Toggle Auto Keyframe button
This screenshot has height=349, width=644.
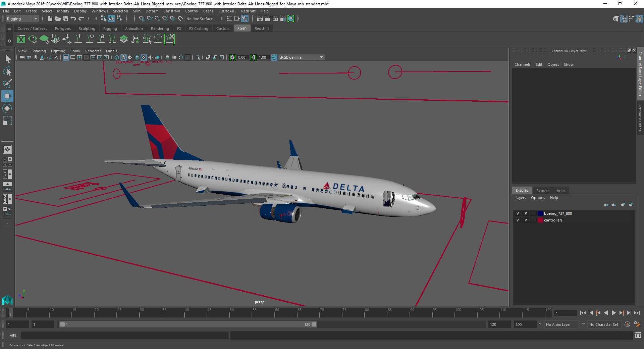click(x=627, y=325)
